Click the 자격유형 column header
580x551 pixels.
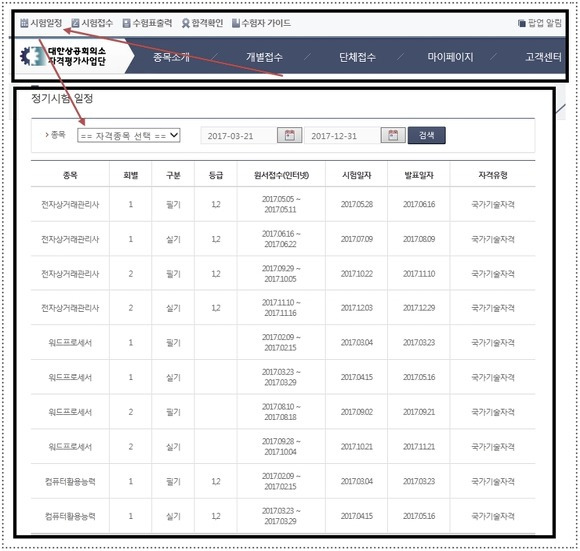point(493,175)
